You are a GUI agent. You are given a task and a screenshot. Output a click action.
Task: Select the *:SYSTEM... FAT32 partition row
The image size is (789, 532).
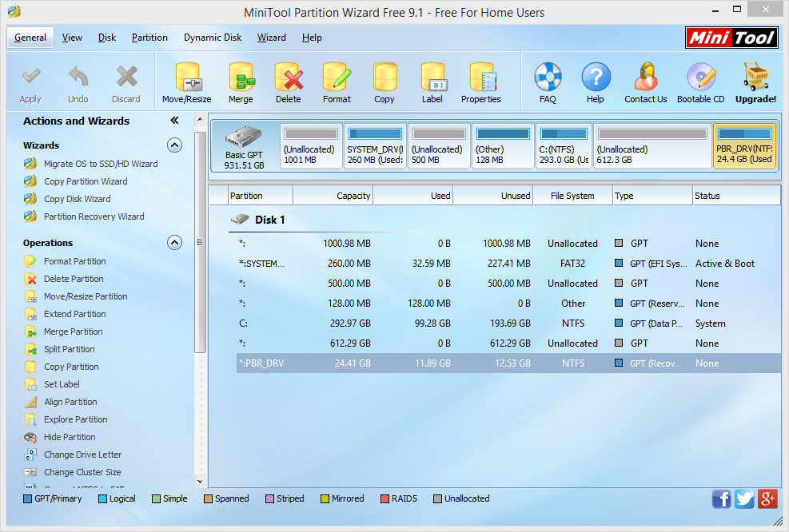tap(508, 264)
